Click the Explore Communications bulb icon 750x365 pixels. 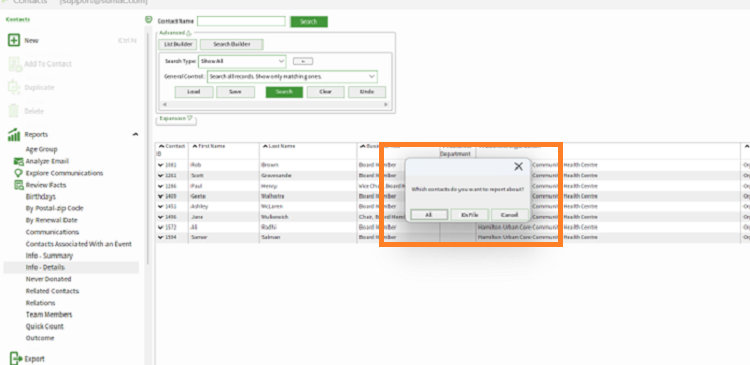coord(19,173)
